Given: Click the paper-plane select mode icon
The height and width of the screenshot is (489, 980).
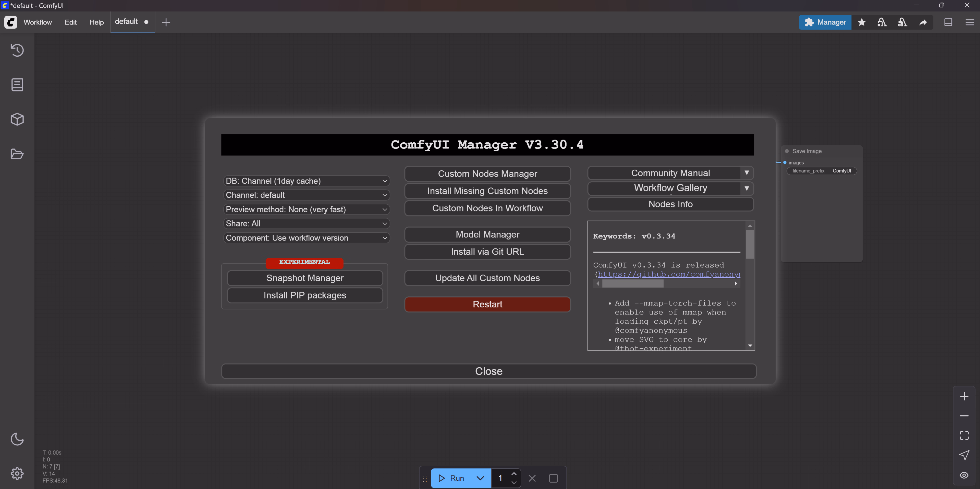Looking at the screenshot, I should click(x=964, y=455).
